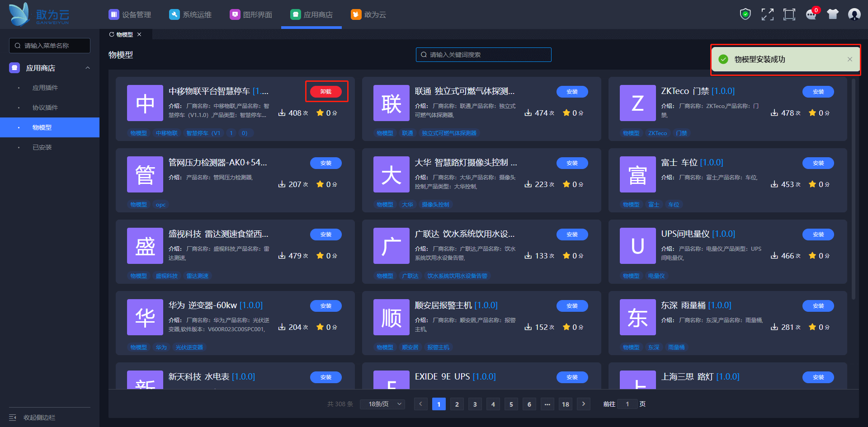This screenshot has width=868, height=427.
Task: Dismiss the 物模型安装成功 notification
Action: tap(850, 59)
